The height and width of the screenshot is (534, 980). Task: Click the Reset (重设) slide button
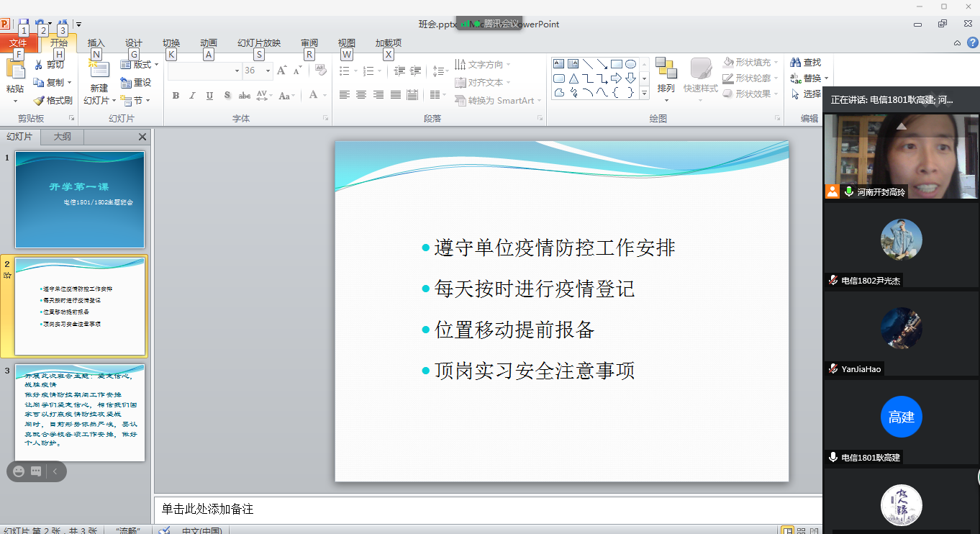tap(136, 83)
